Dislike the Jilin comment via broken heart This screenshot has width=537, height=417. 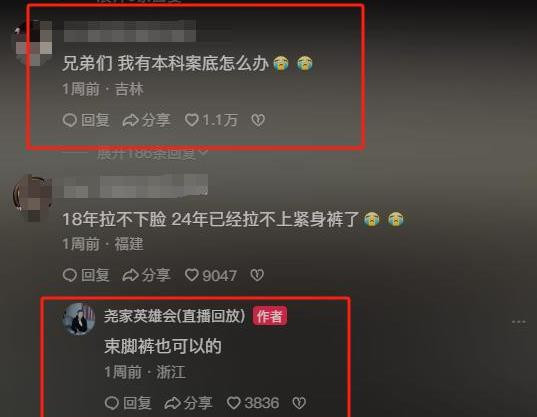[258, 120]
